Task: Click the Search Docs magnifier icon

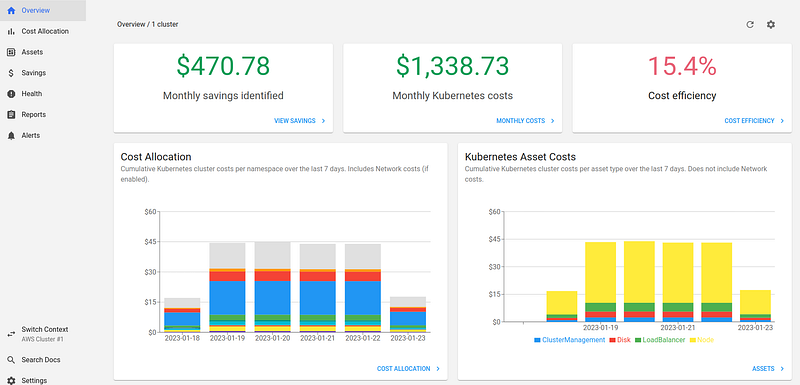Action: click(11, 360)
